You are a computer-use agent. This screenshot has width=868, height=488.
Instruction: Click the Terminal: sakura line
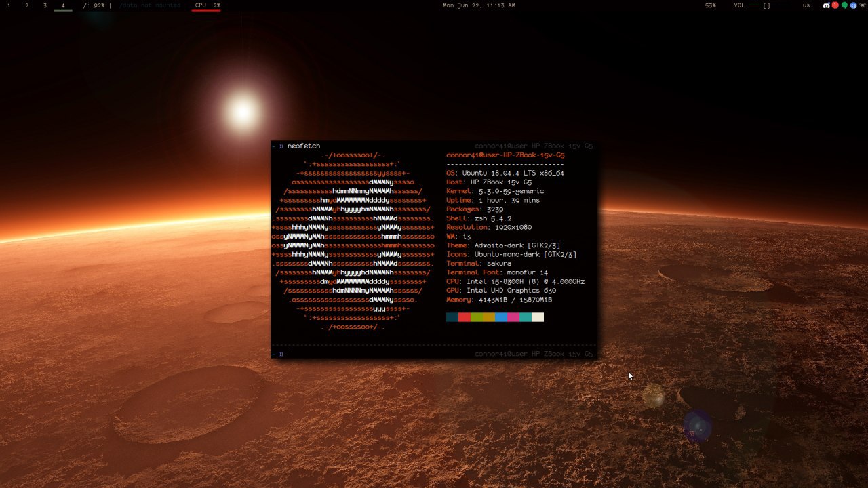coord(479,264)
